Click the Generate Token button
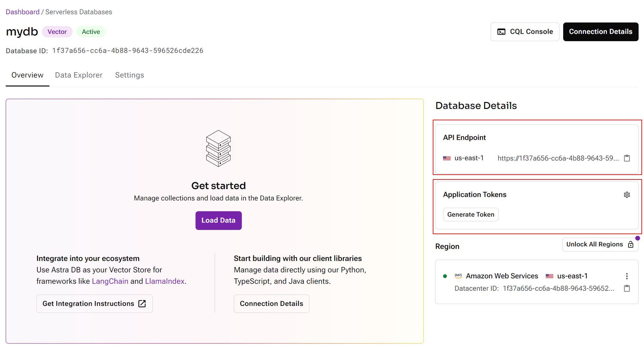The height and width of the screenshot is (349, 644). pos(470,215)
